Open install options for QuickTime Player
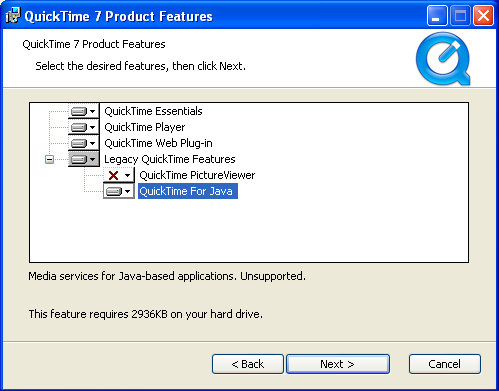This screenshot has height=391, width=499. pos(84,127)
